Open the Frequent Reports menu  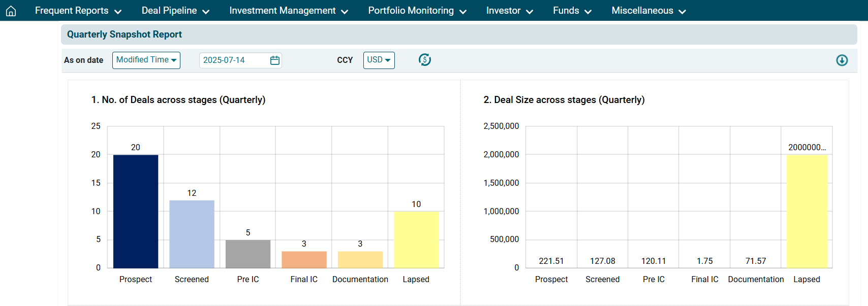[x=78, y=11]
